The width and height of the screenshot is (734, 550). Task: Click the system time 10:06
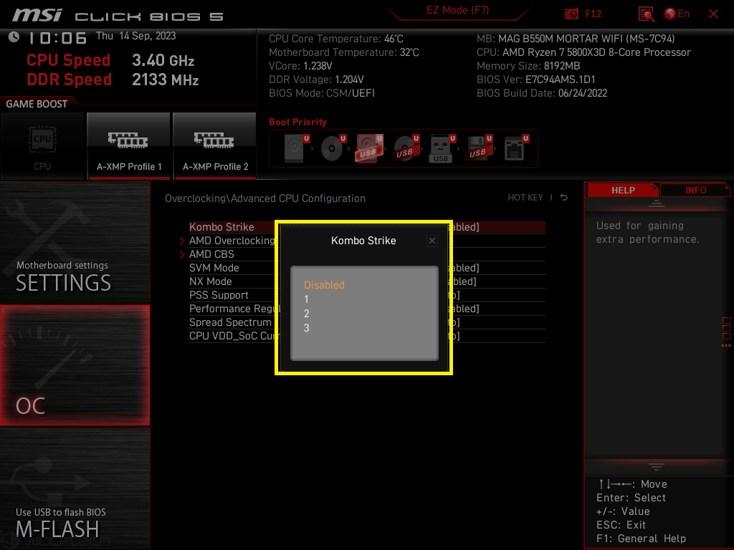(57, 38)
